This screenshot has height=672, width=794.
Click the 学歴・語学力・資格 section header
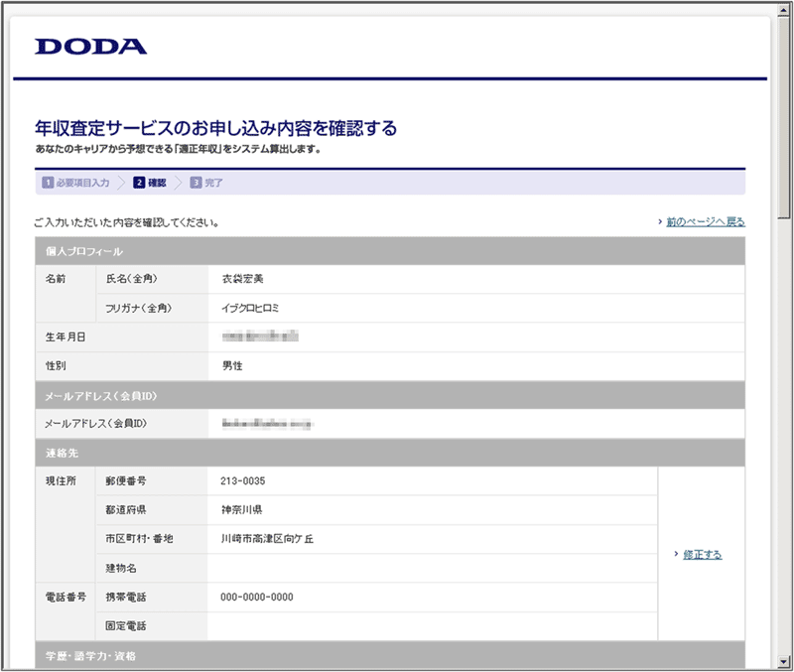pyautogui.click(x=389, y=656)
